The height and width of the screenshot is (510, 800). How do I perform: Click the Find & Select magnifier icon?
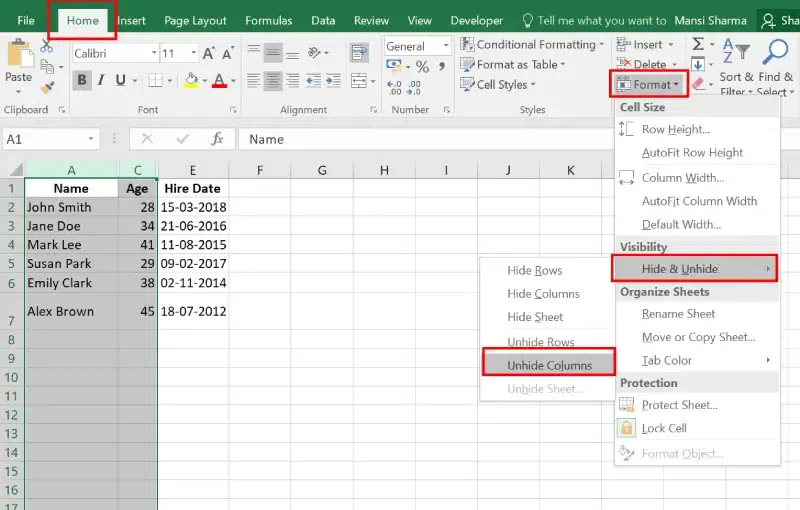776,51
